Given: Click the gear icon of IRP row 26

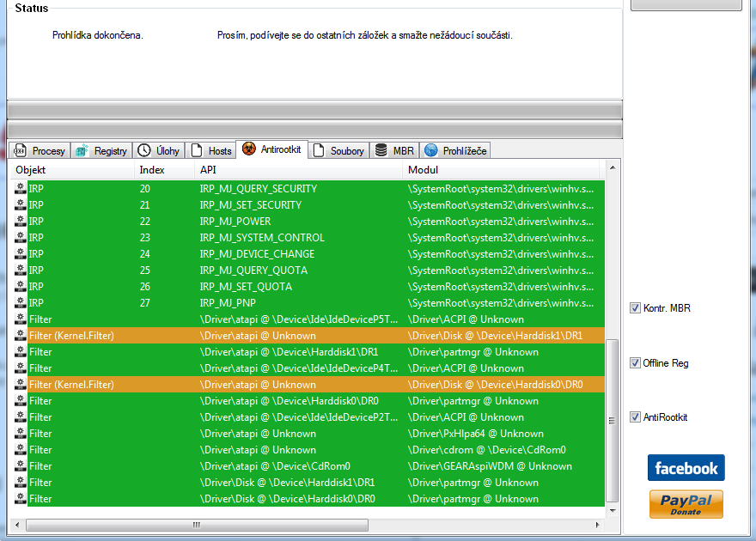Looking at the screenshot, I should point(21,287).
